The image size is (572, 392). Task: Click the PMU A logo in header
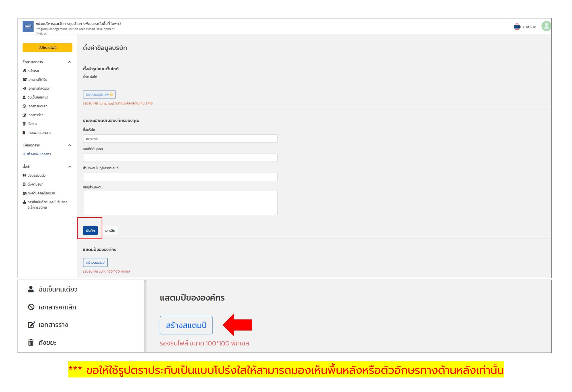[x=28, y=26]
